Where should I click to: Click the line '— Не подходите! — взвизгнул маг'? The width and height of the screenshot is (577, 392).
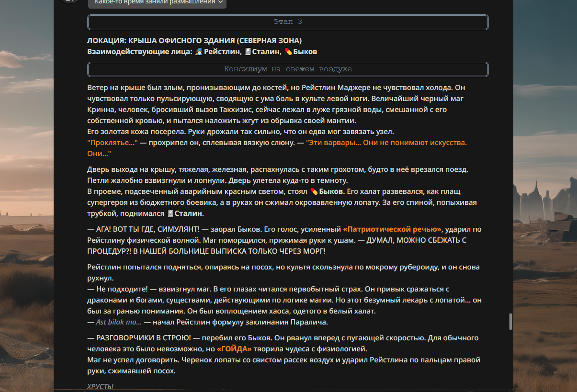pos(149,289)
